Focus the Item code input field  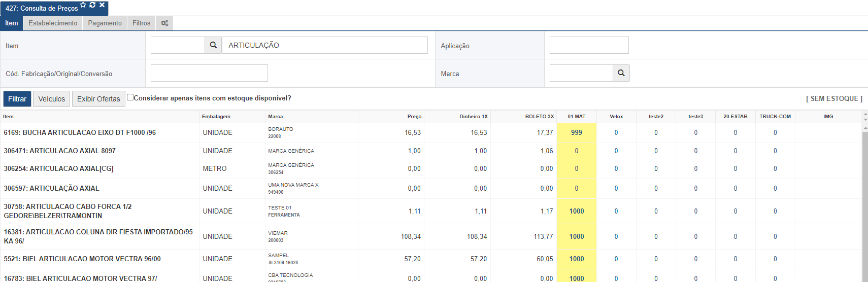[x=178, y=45]
